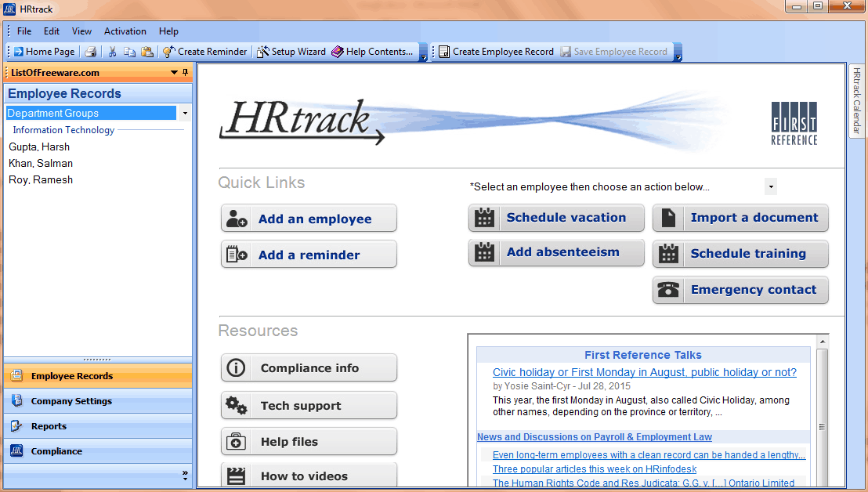Click the Paste clipboard icon

pyautogui.click(x=147, y=52)
